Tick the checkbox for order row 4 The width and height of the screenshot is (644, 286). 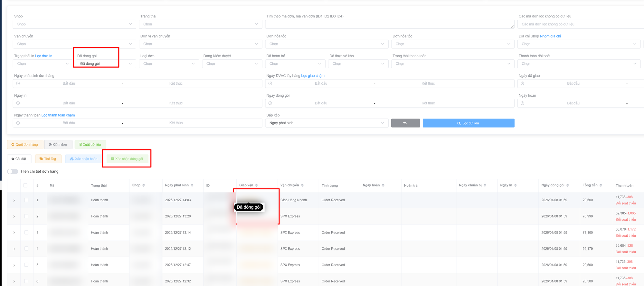26,249
